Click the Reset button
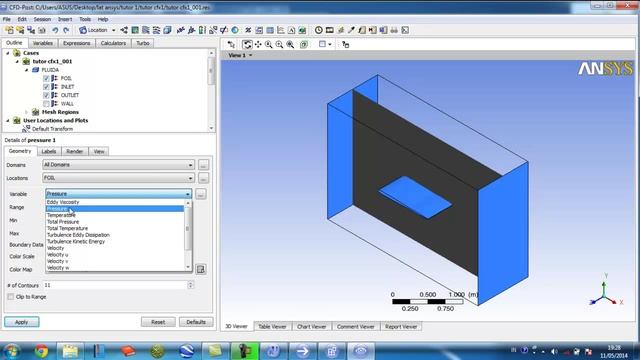This screenshot has width=640, height=360. click(x=158, y=322)
